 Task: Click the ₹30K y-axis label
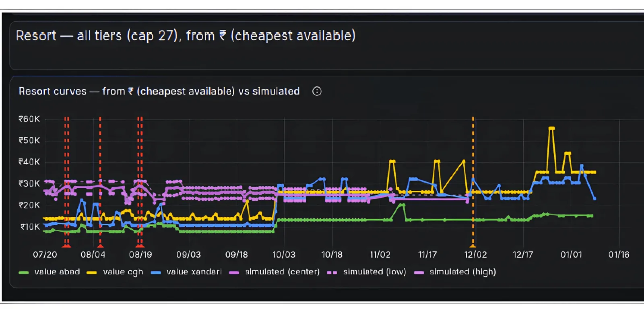pos(29,183)
